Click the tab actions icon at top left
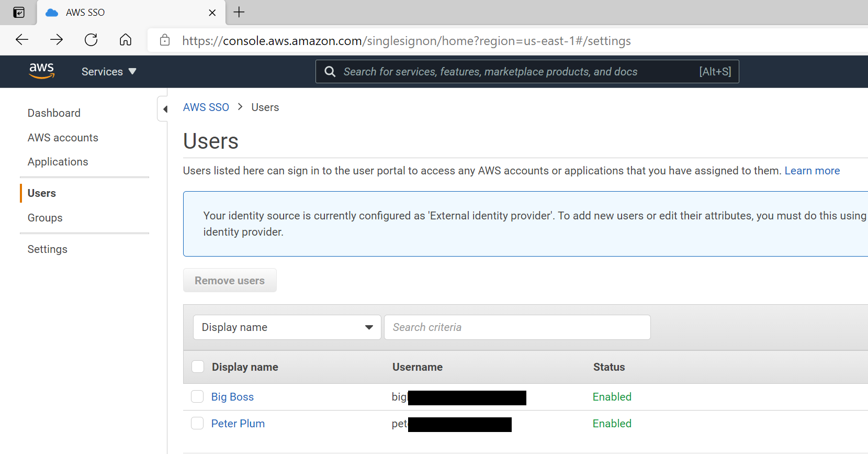868x454 pixels. (19, 13)
